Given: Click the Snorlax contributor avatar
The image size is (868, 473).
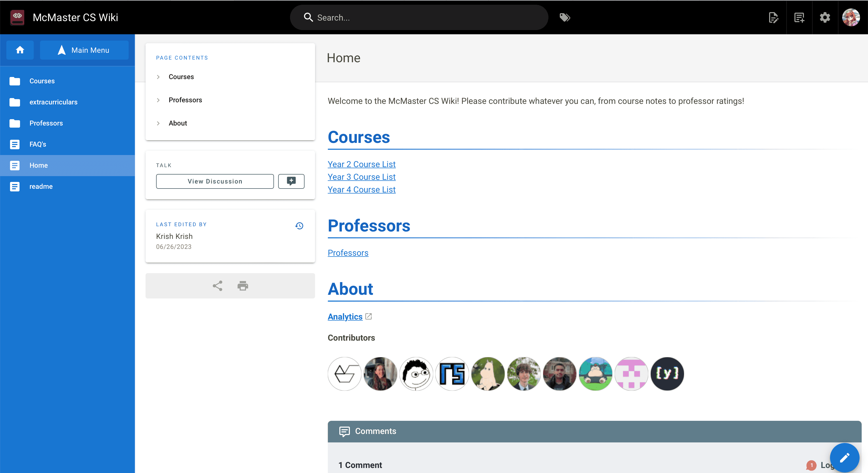Looking at the screenshot, I should pos(595,374).
